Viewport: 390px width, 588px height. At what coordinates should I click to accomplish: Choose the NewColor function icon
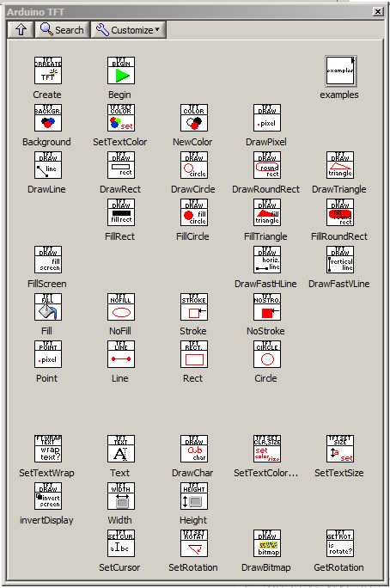pyautogui.click(x=194, y=118)
